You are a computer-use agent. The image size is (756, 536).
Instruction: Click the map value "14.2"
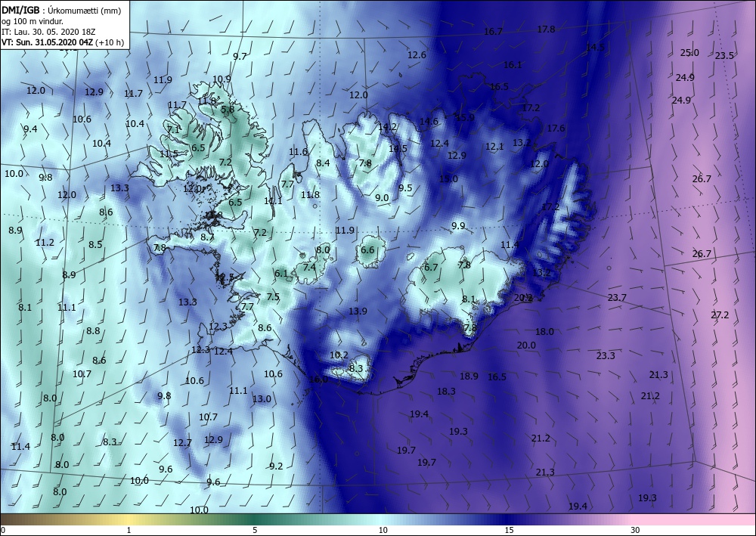pos(387,127)
